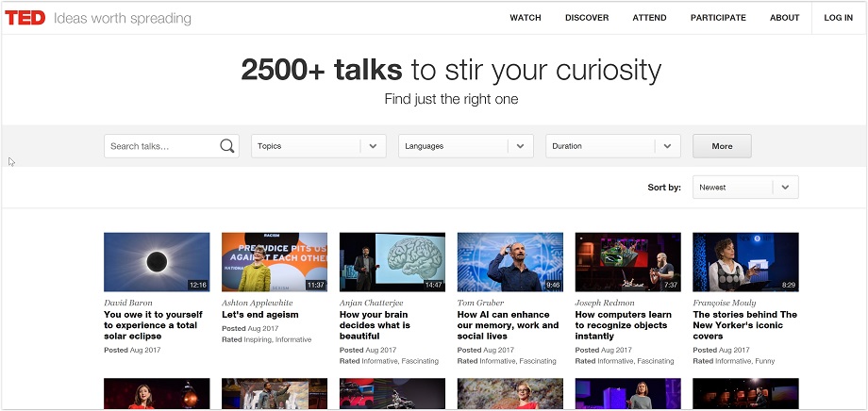
Task: Open the solar eclipse talk thumbnail
Action: pyautogui.click(x=157, y=262)
